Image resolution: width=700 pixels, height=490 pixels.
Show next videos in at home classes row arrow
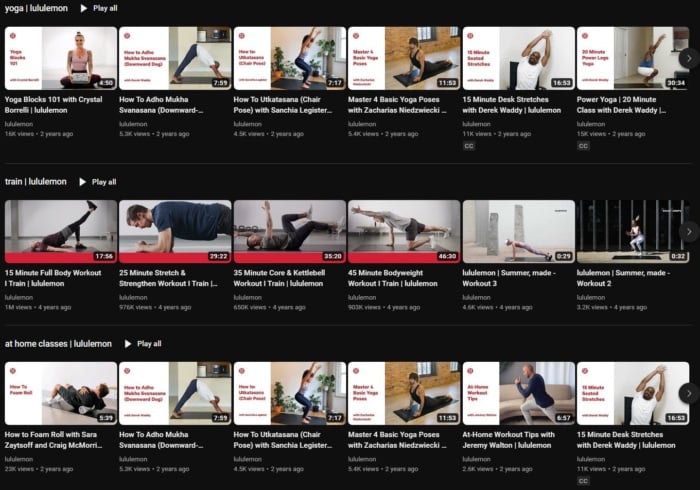pyautogui.click(x=689, y=393)
